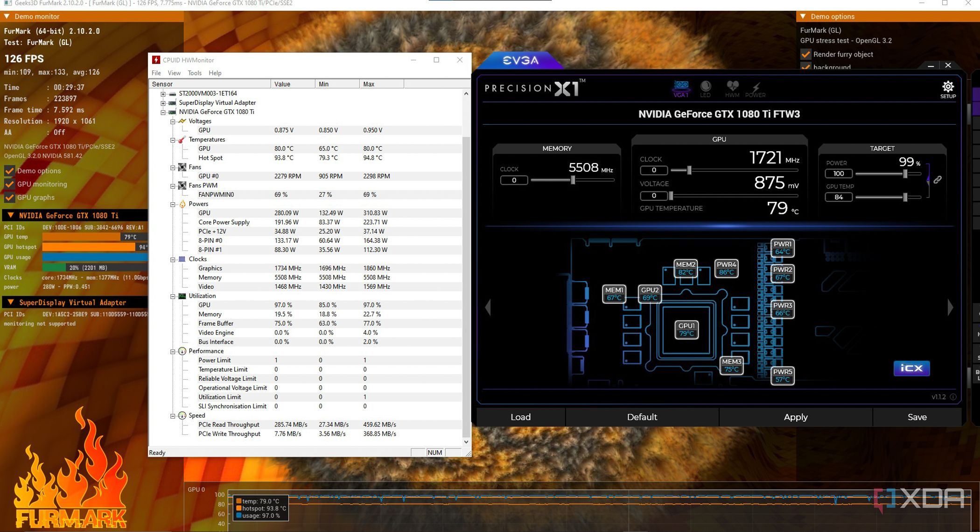Click the fan icon beside Fans PWM
The height and width of the screenshot is (532, 980).
[182, 185]
